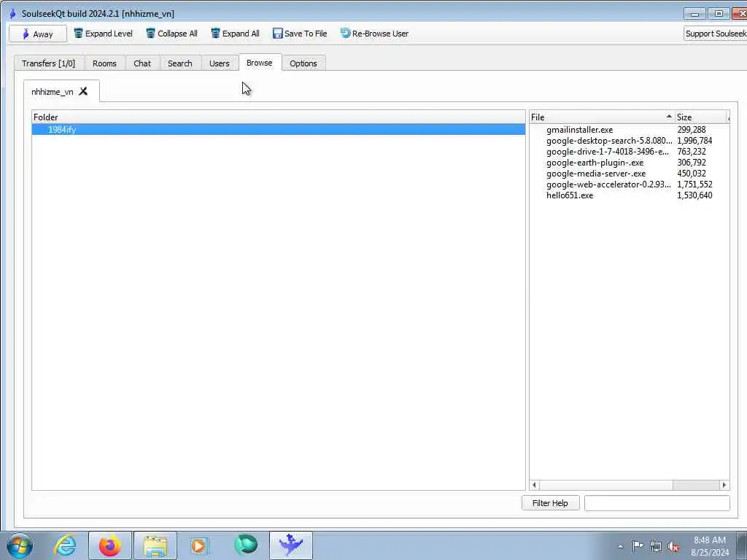Screen dimensions: 747x560
Task: Open the Search tab
Action: [179, 63]
